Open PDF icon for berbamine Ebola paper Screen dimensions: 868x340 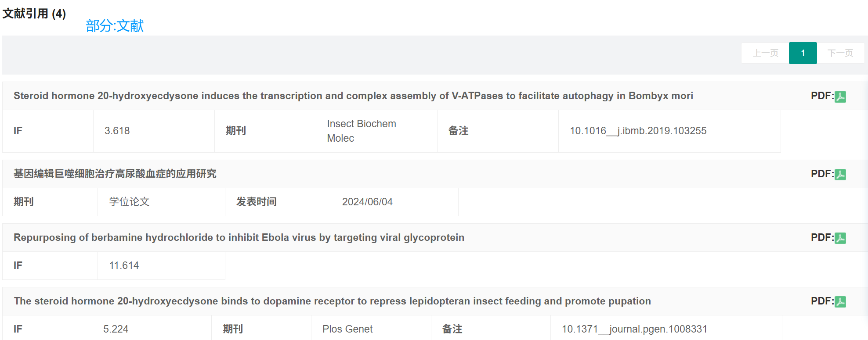[840, 238]
